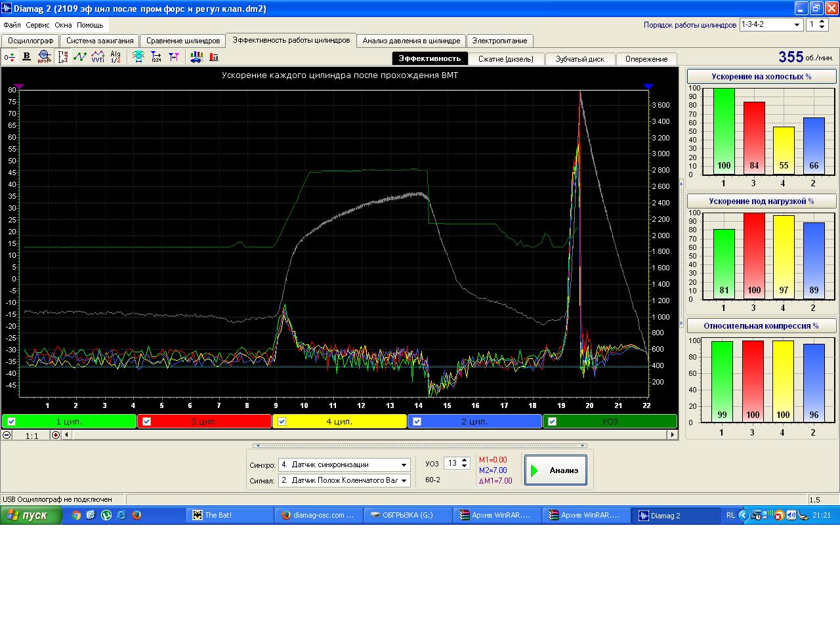
Task: Toggle the 2 цил. checkbox
Action: [x=417, y=421]
